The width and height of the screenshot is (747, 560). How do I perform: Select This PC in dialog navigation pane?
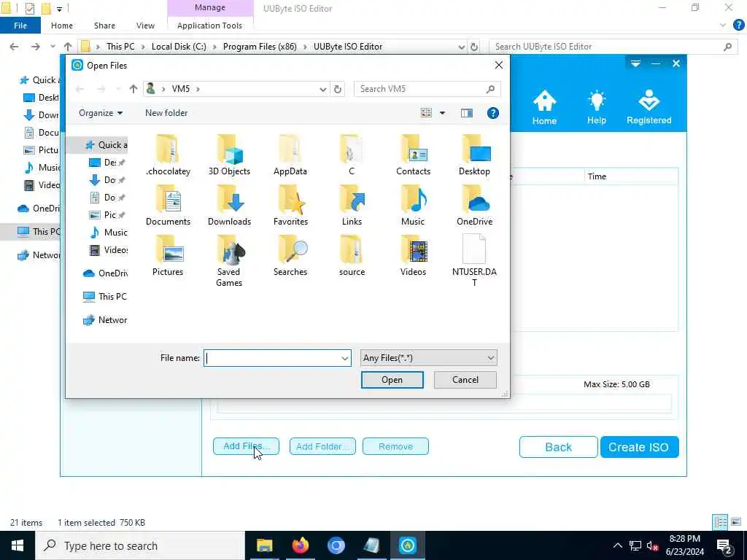(105, 296)
